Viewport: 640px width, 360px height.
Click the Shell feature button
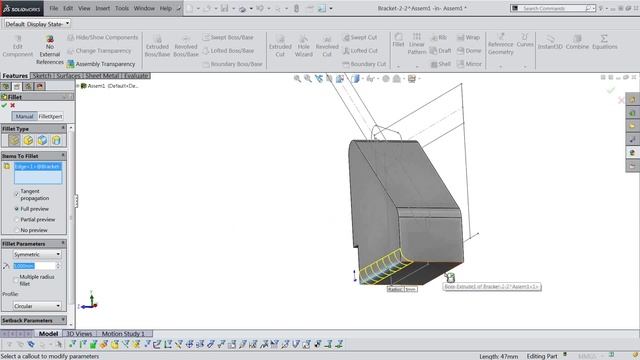tap(441, 64)
